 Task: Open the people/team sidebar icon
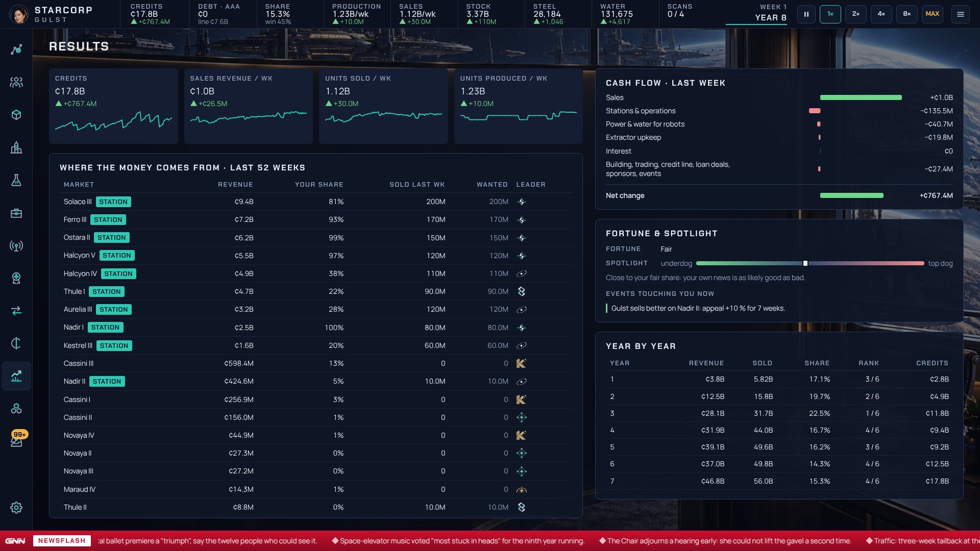click(16, 82)
